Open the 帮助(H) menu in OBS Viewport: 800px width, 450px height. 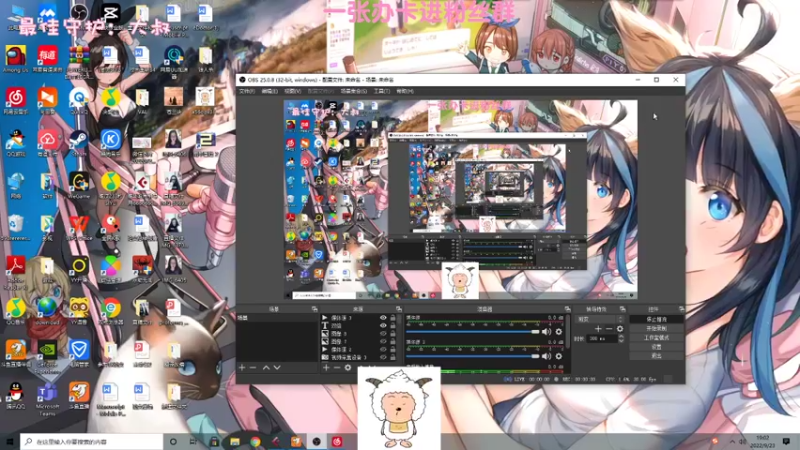tap(405, 91)
